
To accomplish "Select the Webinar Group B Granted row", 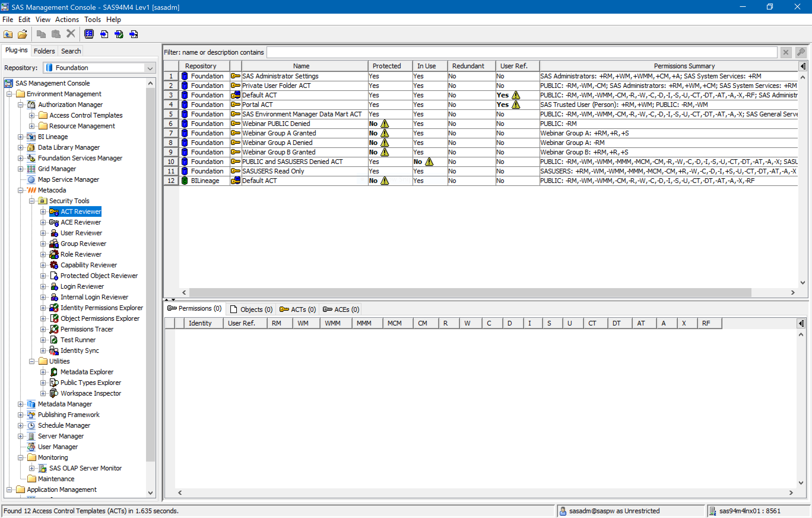I will click(481, 152).
